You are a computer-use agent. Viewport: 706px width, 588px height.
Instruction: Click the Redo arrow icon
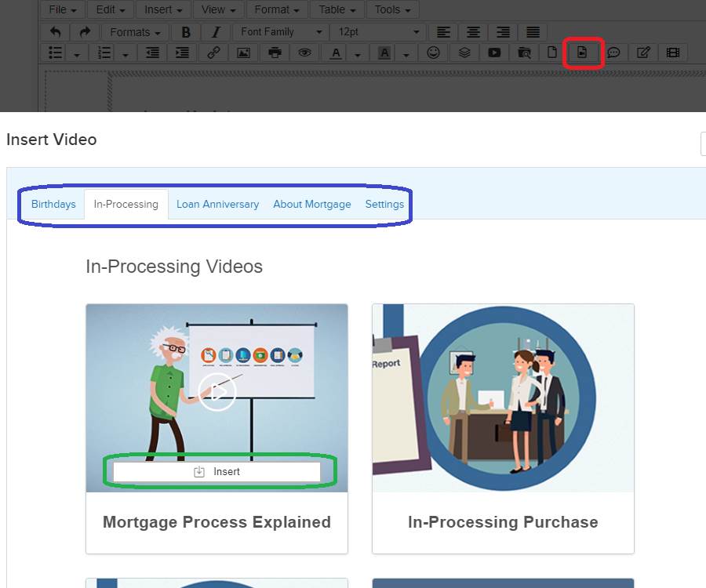pos(85,32)
